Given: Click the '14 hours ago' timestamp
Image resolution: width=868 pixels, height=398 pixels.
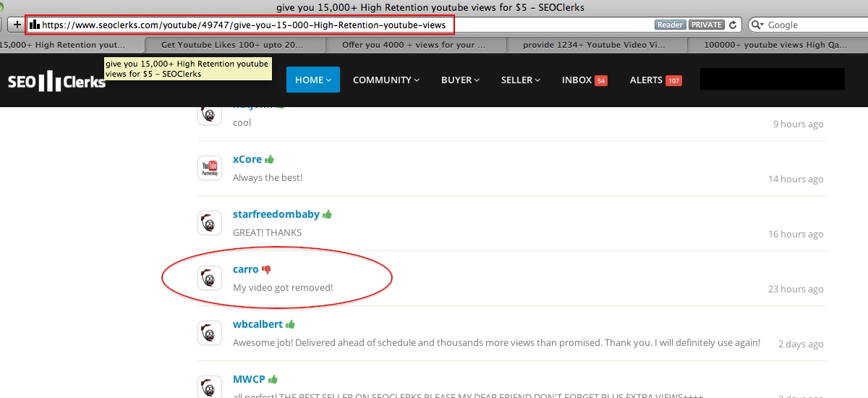Looking at the screenshot, I should coord(796,179).
